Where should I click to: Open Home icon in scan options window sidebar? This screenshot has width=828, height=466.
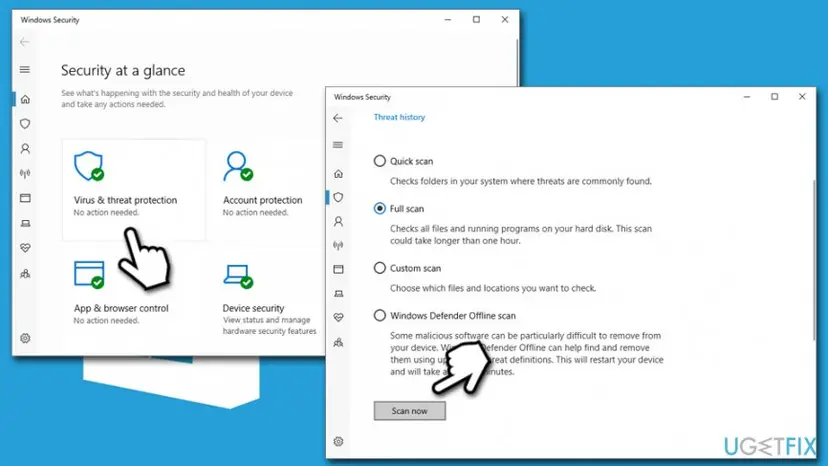[338, 174]
